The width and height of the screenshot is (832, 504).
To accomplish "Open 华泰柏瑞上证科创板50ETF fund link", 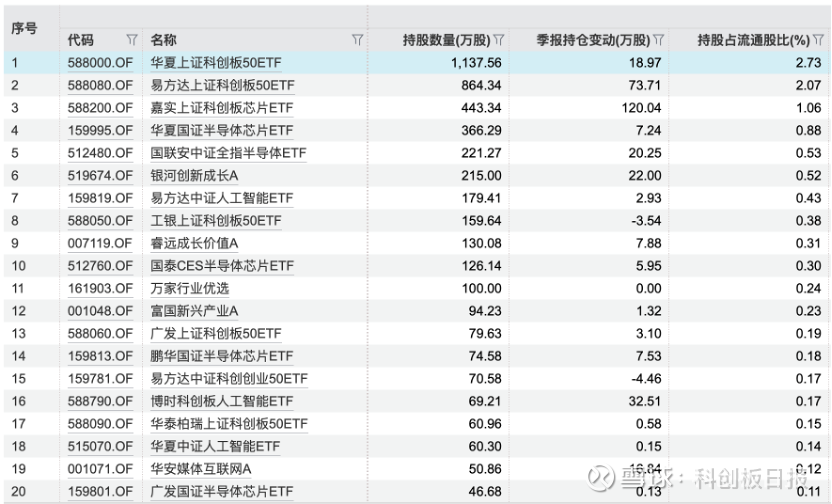I will [229, 423].
